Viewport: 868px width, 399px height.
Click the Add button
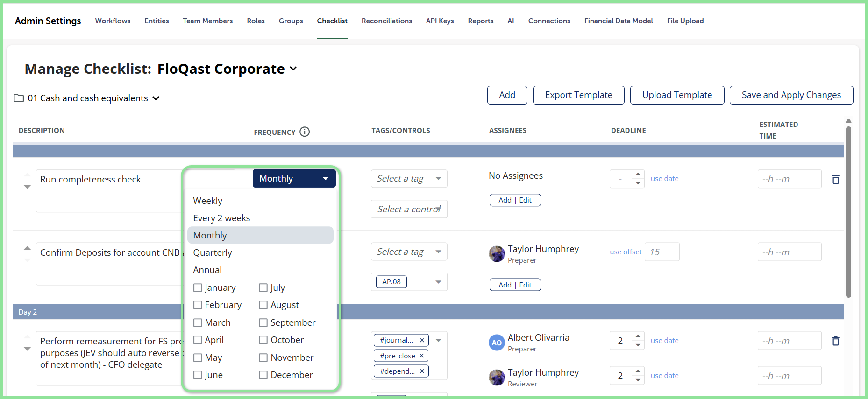click(x=507, y=95)
